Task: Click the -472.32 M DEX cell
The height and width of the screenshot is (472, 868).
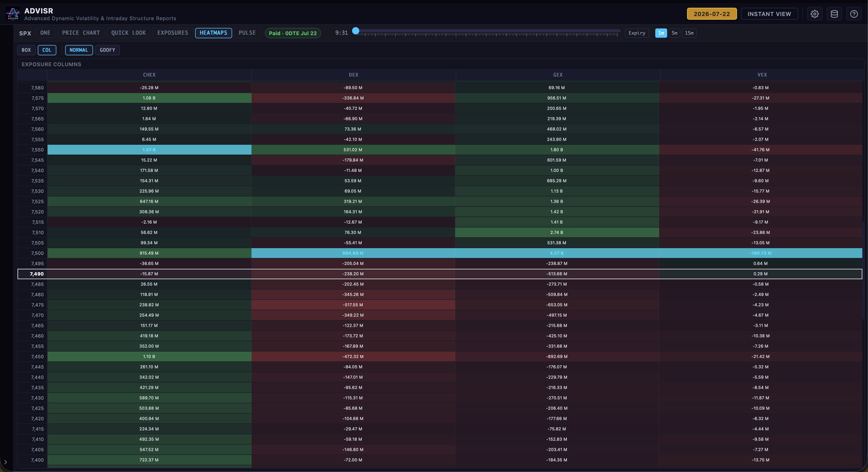Action: [x=353, y=356]
